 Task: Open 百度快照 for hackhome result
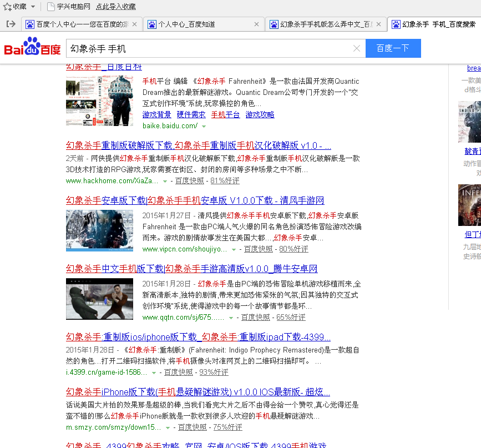[x=190, y=181]
